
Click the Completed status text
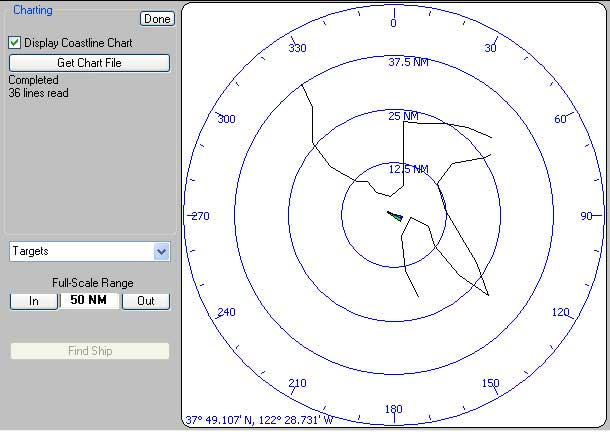(x=33, y=80)
